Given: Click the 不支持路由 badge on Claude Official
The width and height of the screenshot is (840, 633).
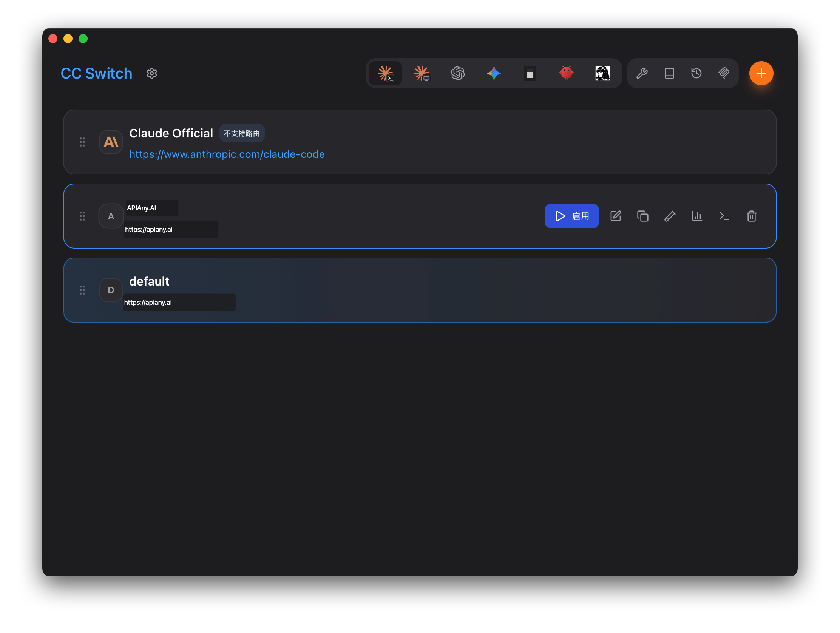Looking at the screenshot, I should 241,133.
